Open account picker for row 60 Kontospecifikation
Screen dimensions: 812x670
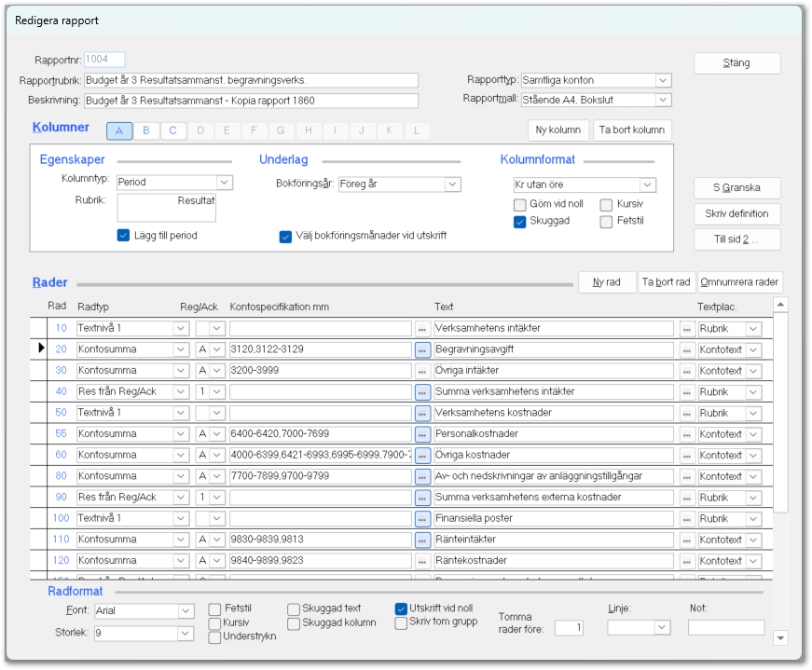pos(422,456)
